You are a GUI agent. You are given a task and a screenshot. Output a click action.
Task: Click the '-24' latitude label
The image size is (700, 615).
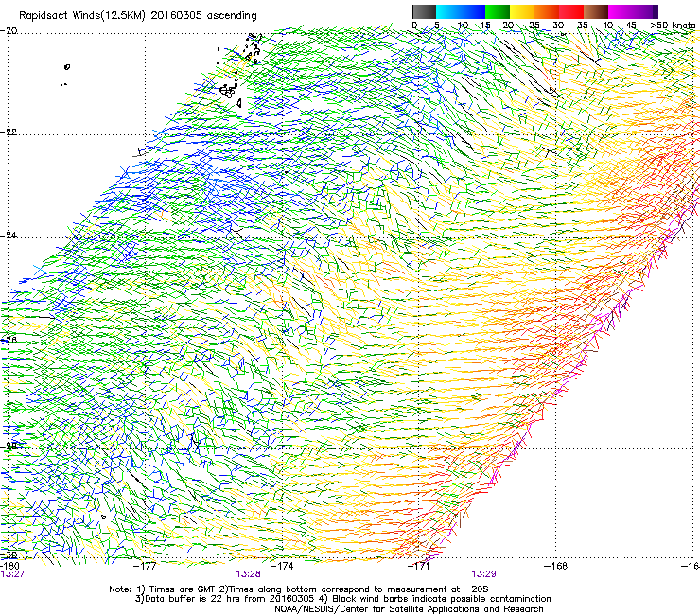point(9,235)
